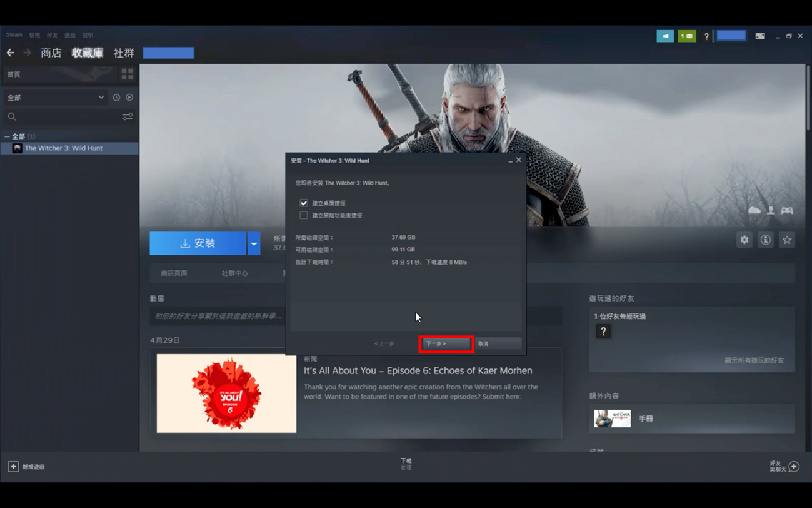
Task: Enable the create start menu shortcut checkbox
Action: [x=304, y=215]
